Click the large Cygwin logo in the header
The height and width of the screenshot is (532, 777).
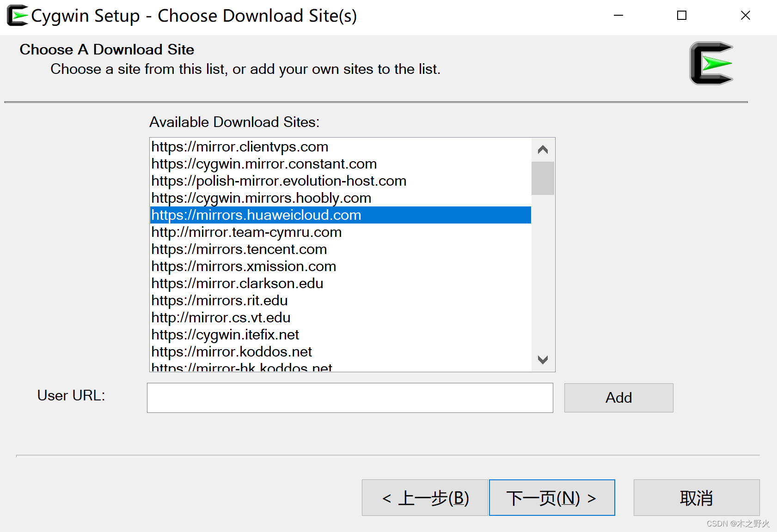point(711,63)
